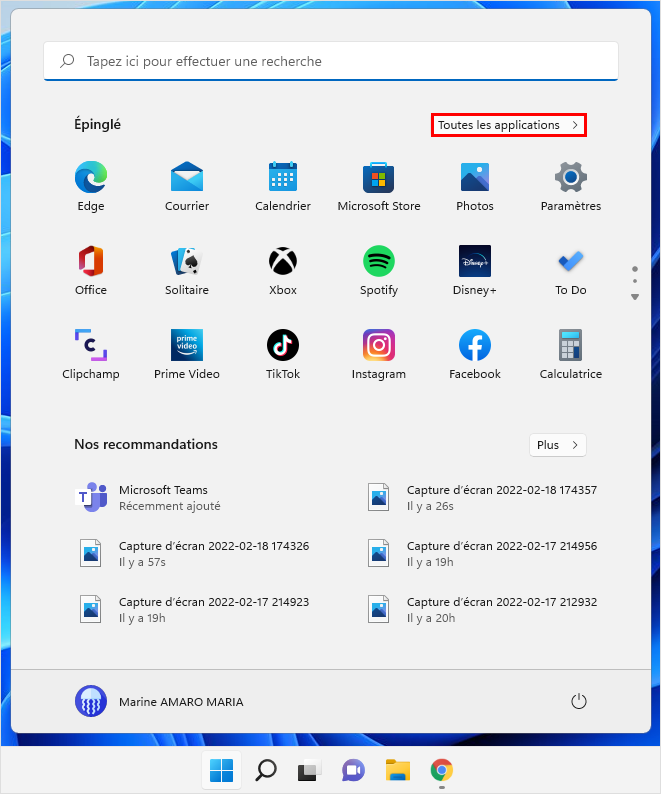Open Spotify from pinned apps

(x=379, y=270)
